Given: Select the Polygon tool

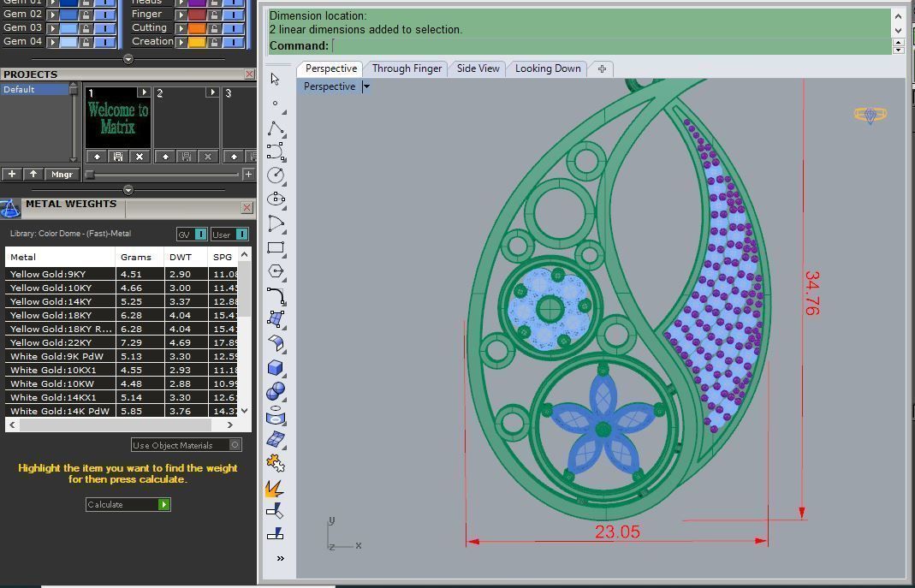Looking at the screenshot, I should 276,271.
